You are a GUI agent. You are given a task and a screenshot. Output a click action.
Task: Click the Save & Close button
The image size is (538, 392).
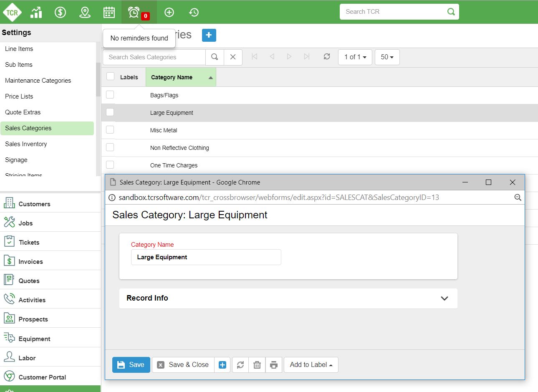183,365
